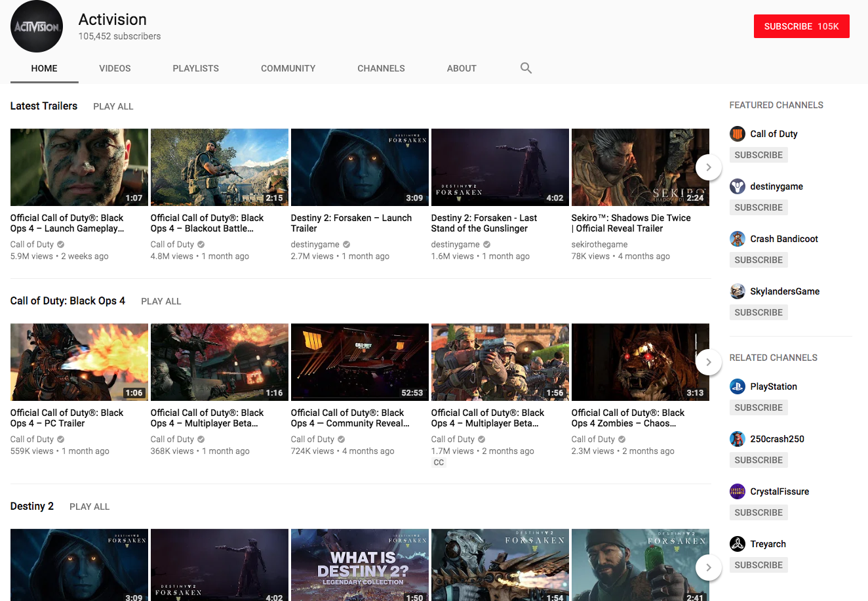Open 'Sekiro™: Shadows Die Twice' video title
This screenshot has height=601, width=868.
tap(631, 223)
